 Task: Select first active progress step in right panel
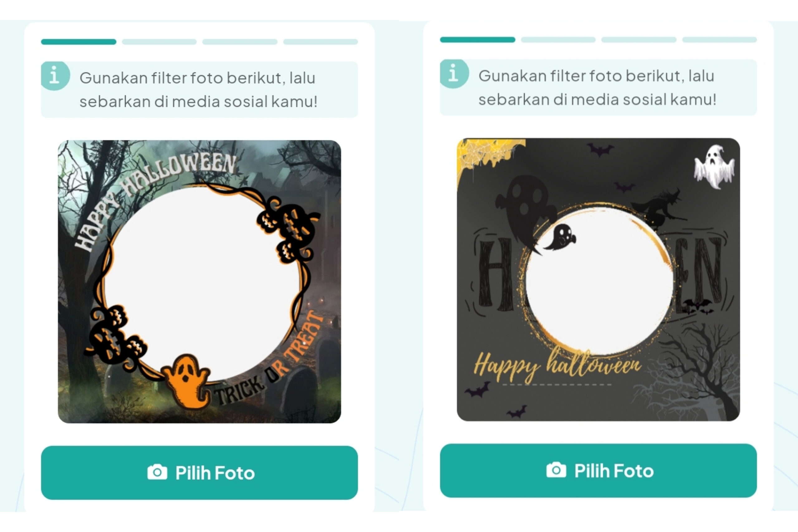point(477,40)
